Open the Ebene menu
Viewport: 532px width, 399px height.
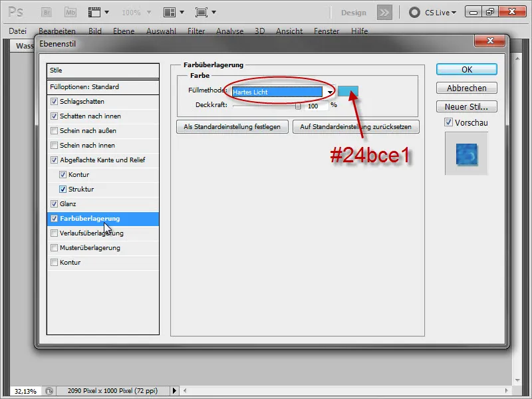124,31
